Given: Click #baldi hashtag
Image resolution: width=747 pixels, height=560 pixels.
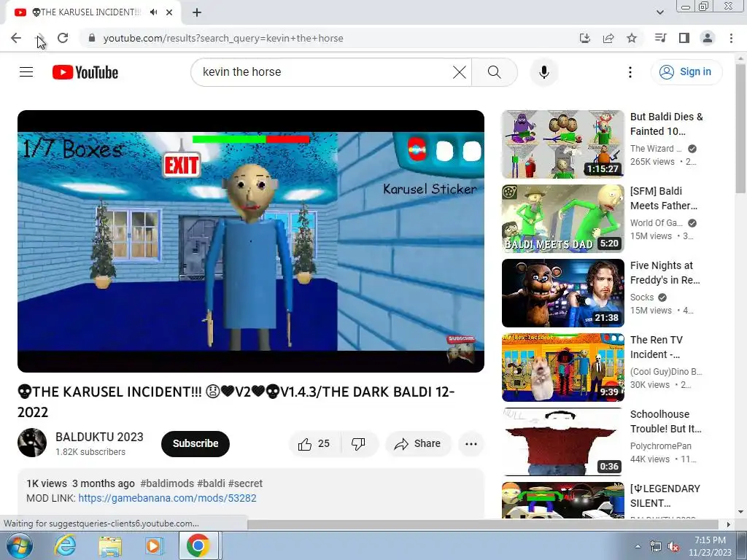Looking at the screenshot, I should [211, 483].
